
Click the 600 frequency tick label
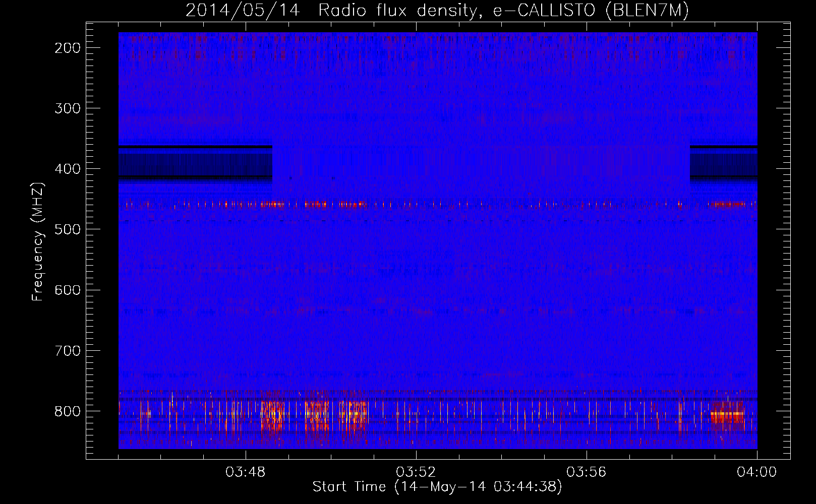[x=68, y=290]
